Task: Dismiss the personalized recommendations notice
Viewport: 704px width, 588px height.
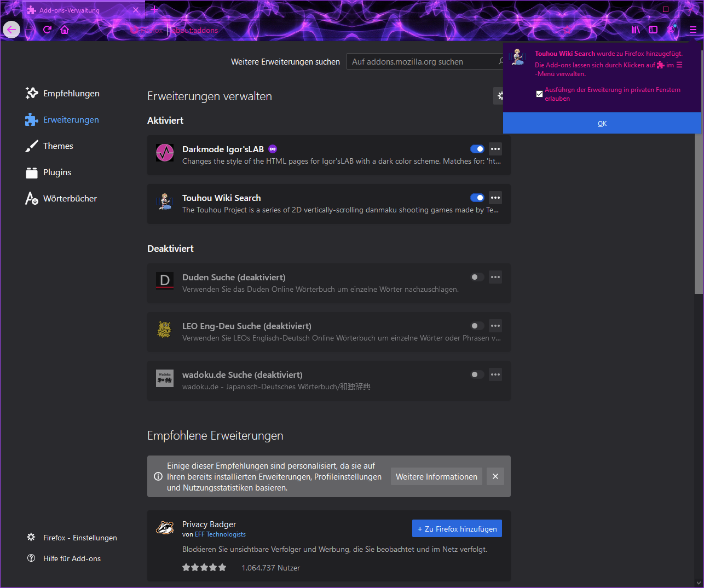Action: click(x=495, y=476)
